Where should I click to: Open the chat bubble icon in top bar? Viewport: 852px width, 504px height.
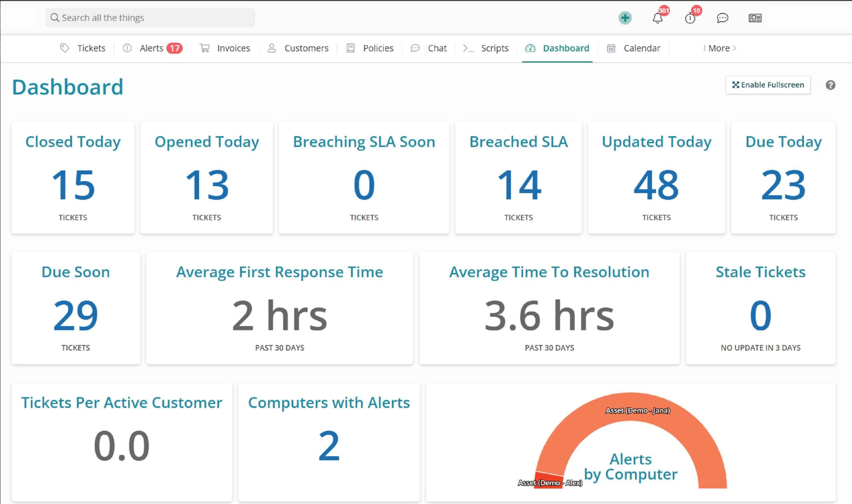click(x=722, y=18)
